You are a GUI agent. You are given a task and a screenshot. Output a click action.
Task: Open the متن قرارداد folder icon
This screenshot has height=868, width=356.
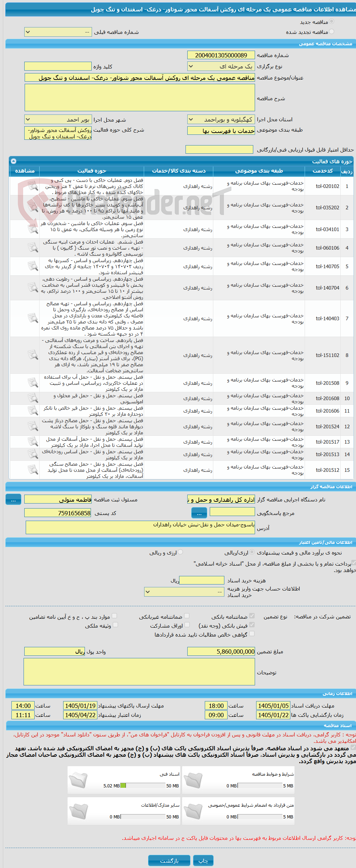click(x=193, y=811)
